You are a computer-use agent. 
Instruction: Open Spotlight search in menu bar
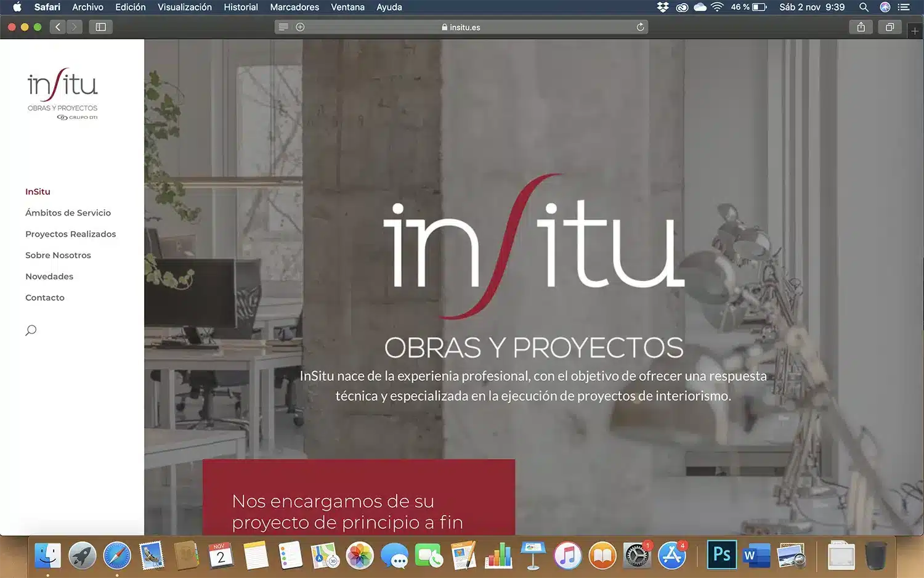[x=864, y=7]
